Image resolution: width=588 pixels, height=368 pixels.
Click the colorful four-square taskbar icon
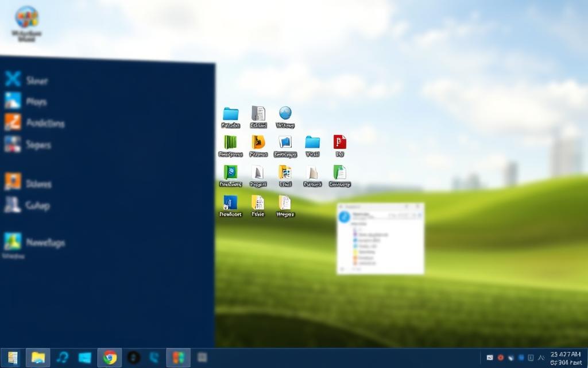tap(178, 358)
